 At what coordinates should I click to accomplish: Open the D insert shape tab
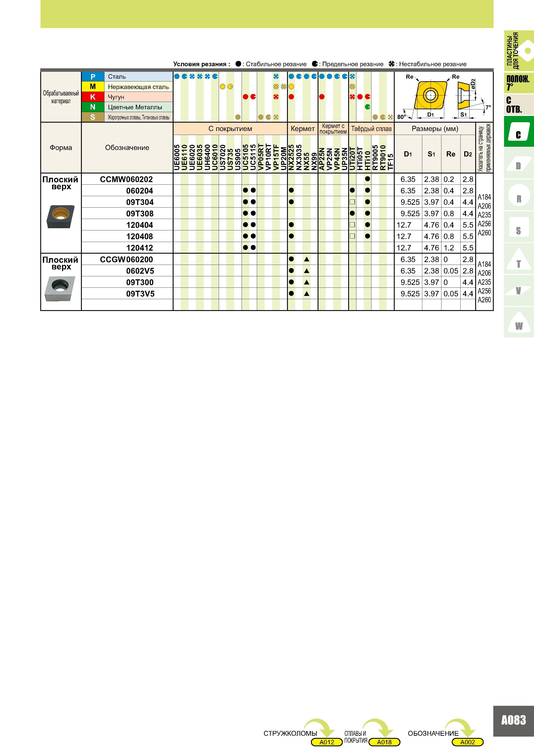(518, 164)
